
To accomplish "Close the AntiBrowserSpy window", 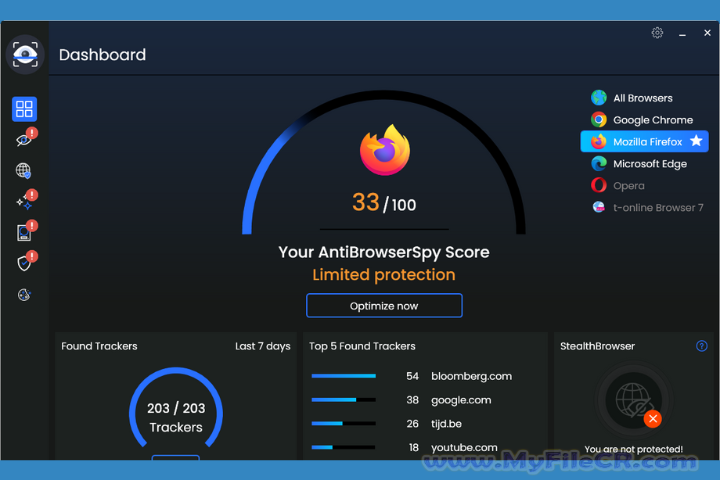I will [x=707, y=33].
